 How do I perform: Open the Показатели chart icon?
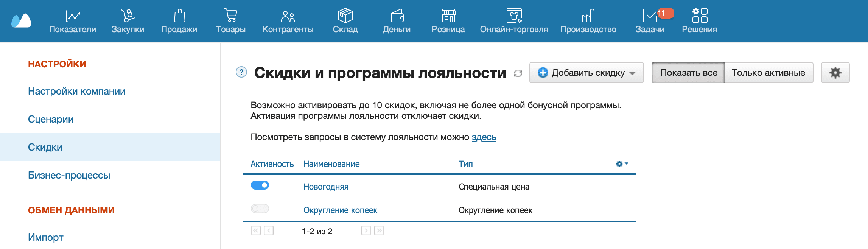click(73, 16)
